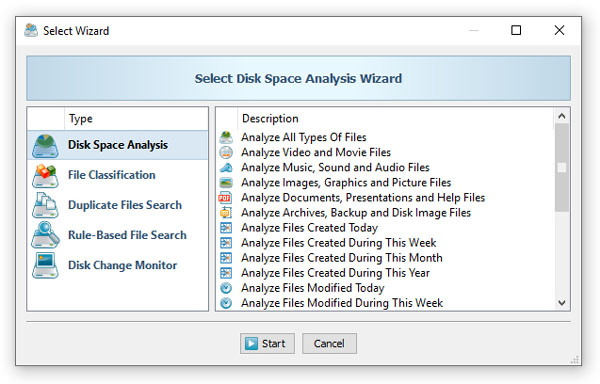The height and width of the screenshot is (384, 600).
Task: Click the Disk Space Analysis disk icon
Action: 46,146
